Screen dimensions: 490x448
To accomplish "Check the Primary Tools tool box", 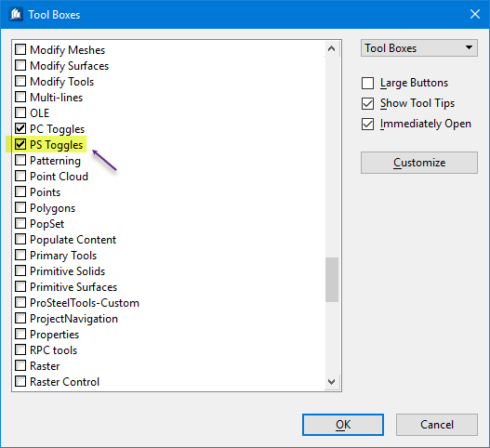I will (x=20, y=255).
